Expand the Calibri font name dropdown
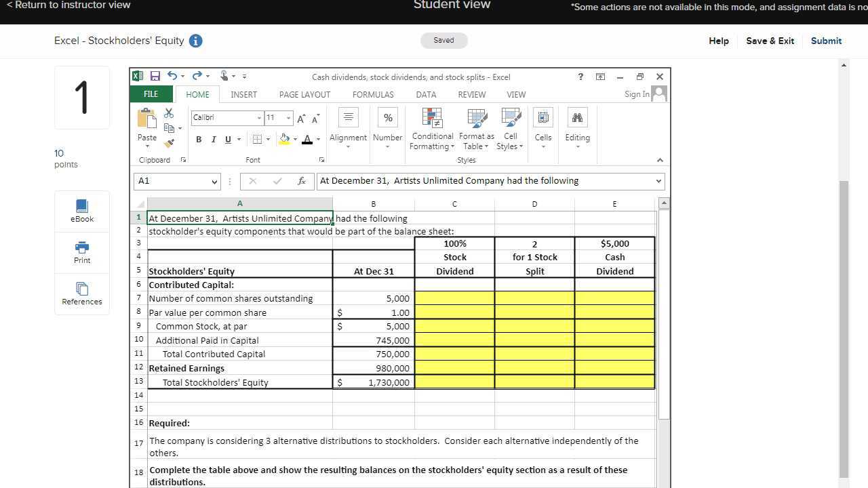The image size is (868, 488). point(259,118)
